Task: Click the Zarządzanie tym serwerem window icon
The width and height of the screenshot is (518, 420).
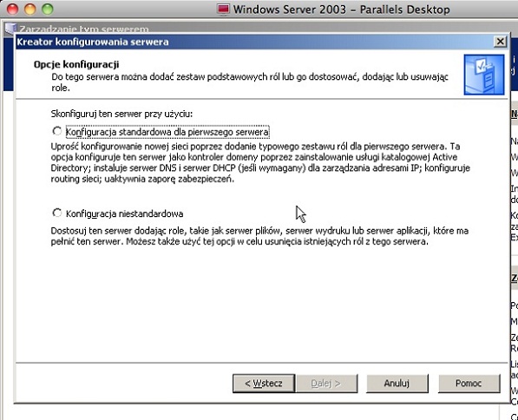Action: (10, 29)
